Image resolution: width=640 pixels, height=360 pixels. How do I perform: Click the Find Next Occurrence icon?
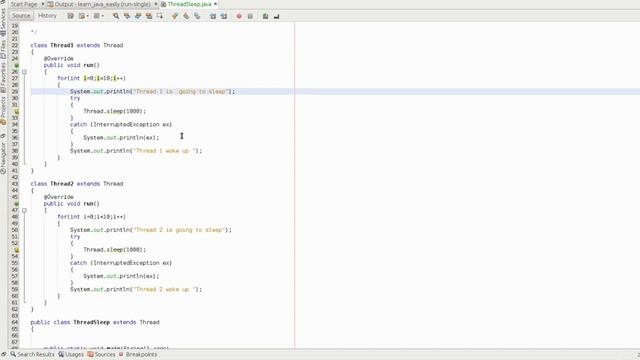pos(138,16)
